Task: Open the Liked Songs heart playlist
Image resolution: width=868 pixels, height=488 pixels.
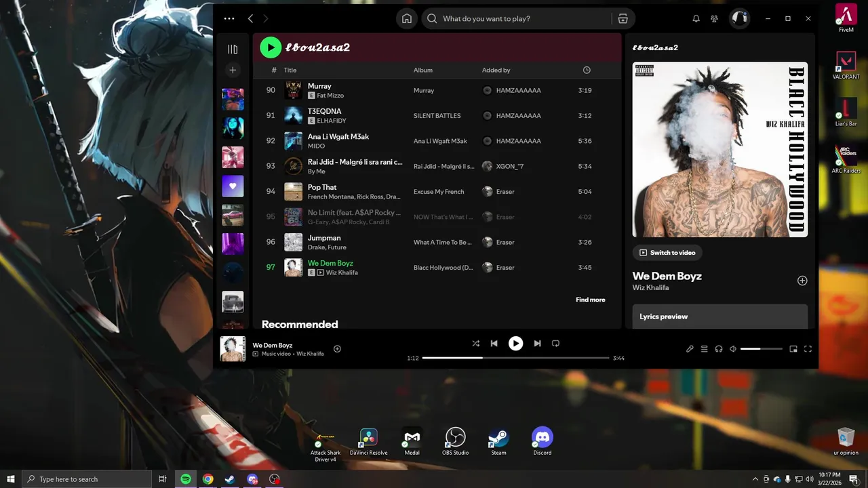Action: [x=233, y=186]
